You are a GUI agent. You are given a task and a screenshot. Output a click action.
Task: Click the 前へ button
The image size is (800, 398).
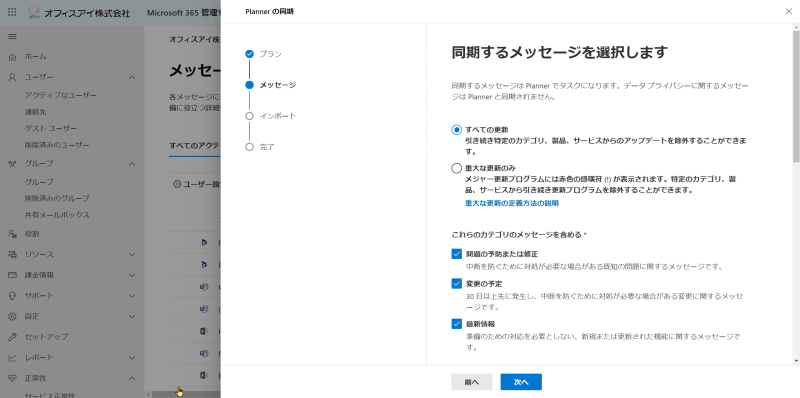471,382
